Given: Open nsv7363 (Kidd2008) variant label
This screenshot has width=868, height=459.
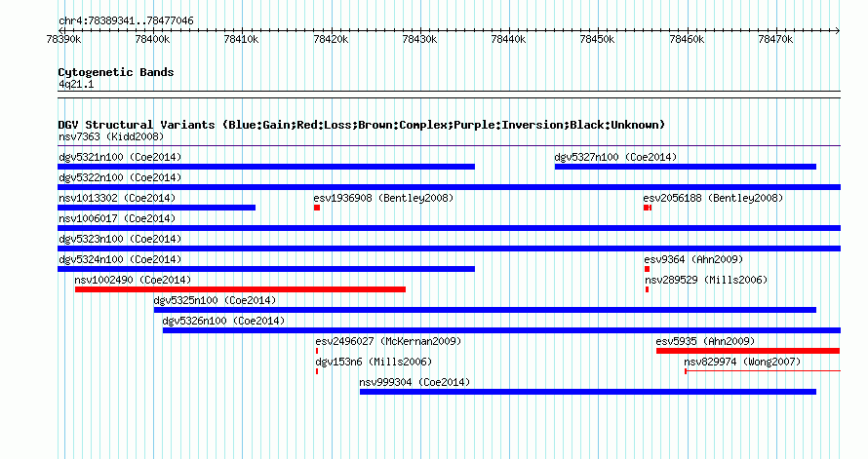Looking at the screenshot, I should point(111,136).
